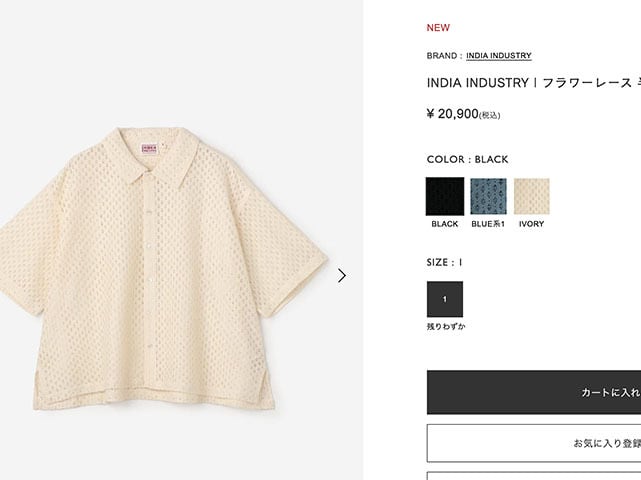Show the next product image with the arrow
641x480 pixels.
[x=342, y=276]
